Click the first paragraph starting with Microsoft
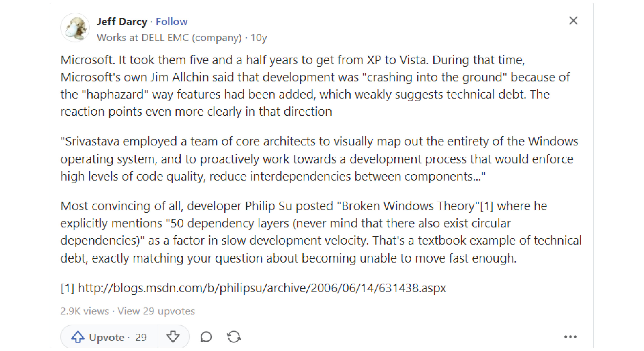Viewport: 644px width, 351px height. (315, 86)
